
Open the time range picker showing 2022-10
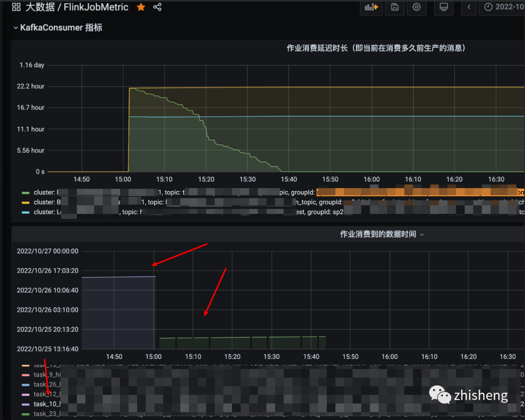(502, 7)
